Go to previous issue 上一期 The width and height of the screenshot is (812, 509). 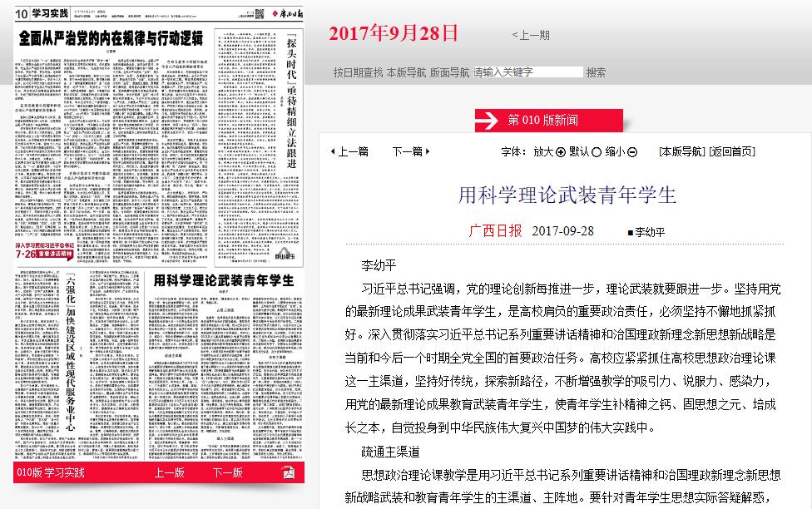pos(531,35)
